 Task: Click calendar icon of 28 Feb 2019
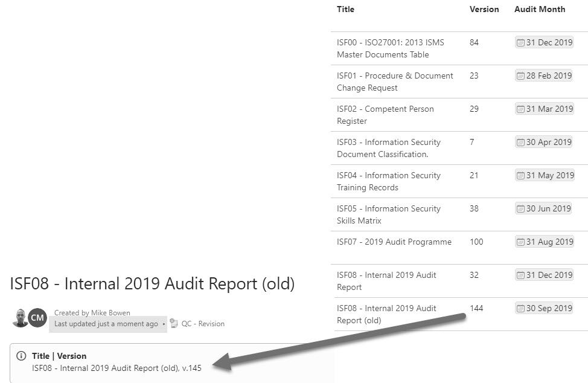point(520,76)
